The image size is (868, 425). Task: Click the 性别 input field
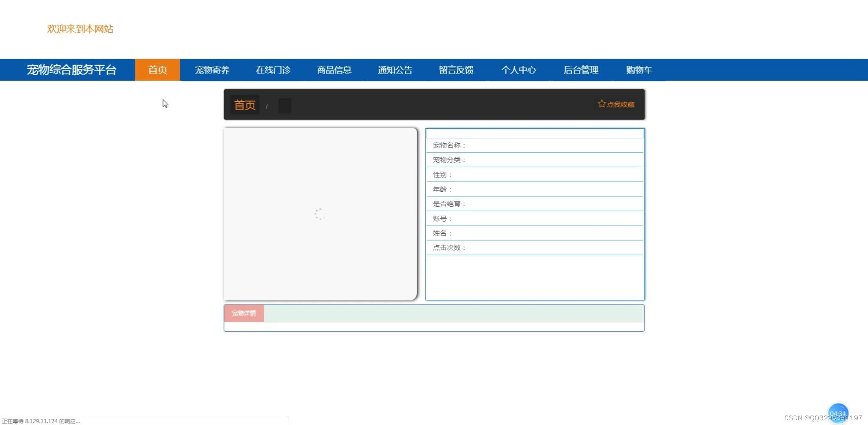(535, 175)
